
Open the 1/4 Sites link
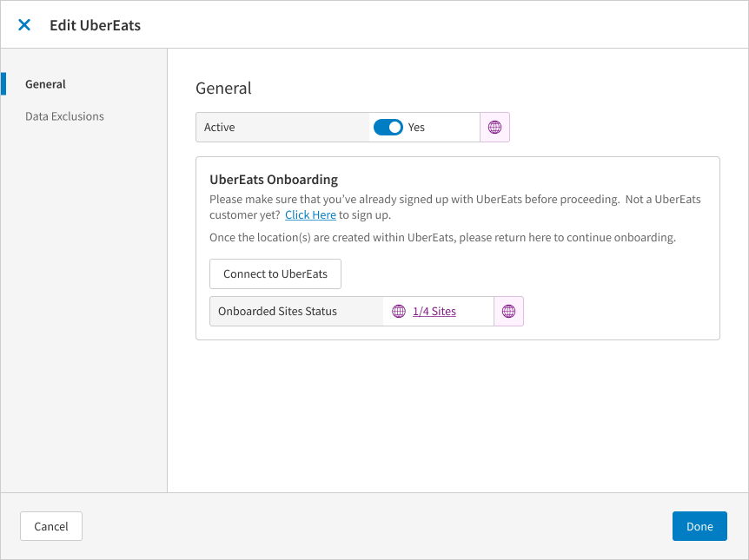pos(434,311)
